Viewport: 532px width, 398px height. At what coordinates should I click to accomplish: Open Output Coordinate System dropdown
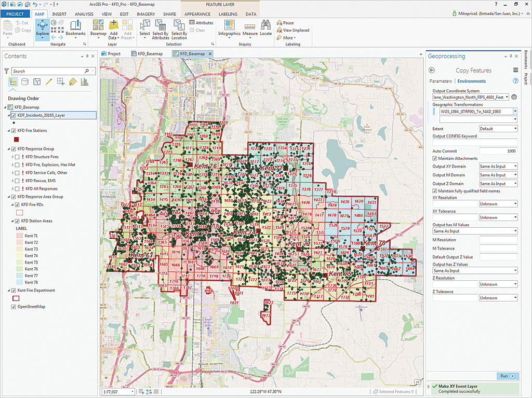507,98
